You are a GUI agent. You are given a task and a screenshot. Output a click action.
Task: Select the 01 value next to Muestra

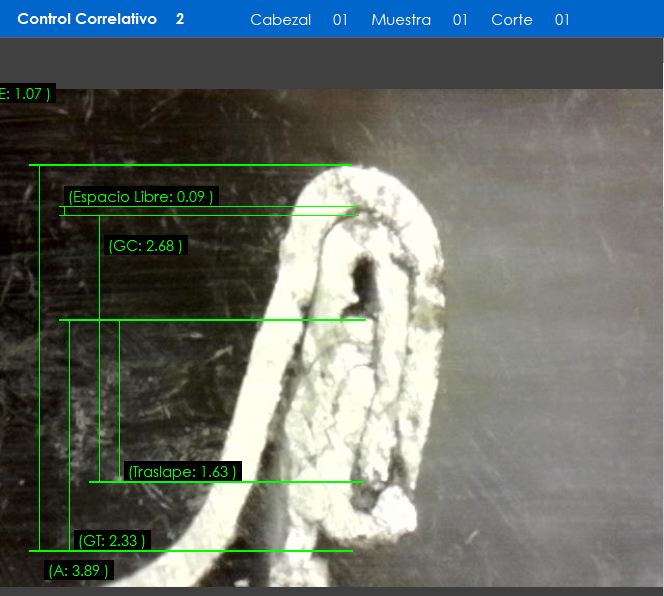click(460, 20)
